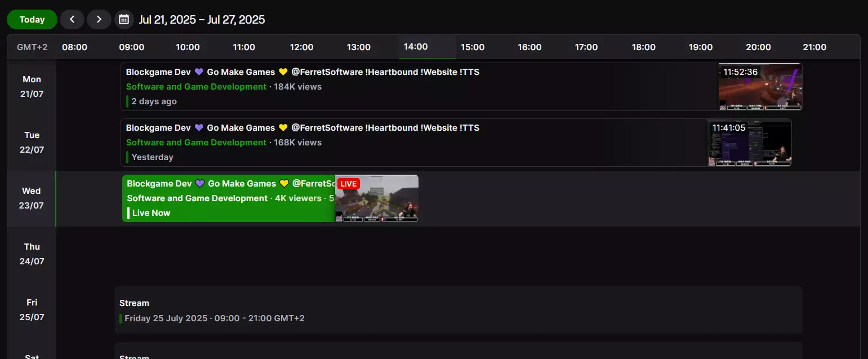The image size is (868, 359).
Task: Click the green Today button
Action: click(32, 19)
